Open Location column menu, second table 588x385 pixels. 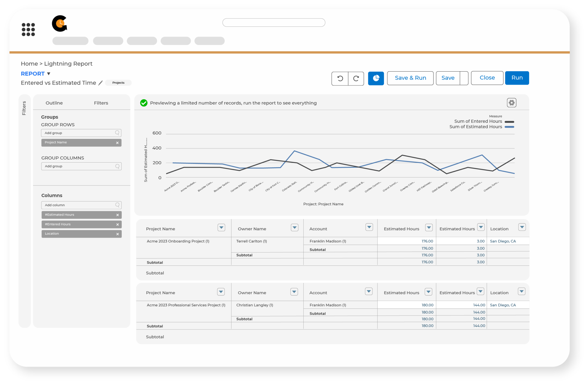coord(521,291)
